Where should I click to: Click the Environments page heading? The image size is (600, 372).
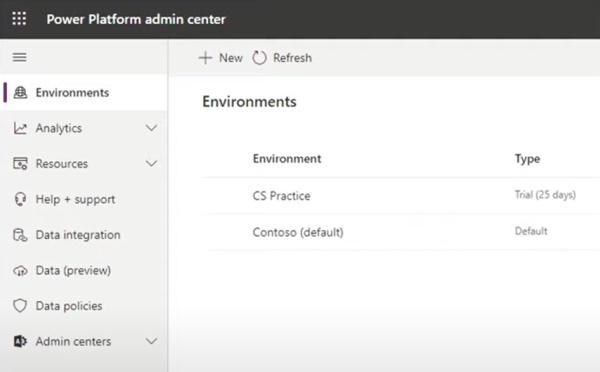(x=249, y=101)
